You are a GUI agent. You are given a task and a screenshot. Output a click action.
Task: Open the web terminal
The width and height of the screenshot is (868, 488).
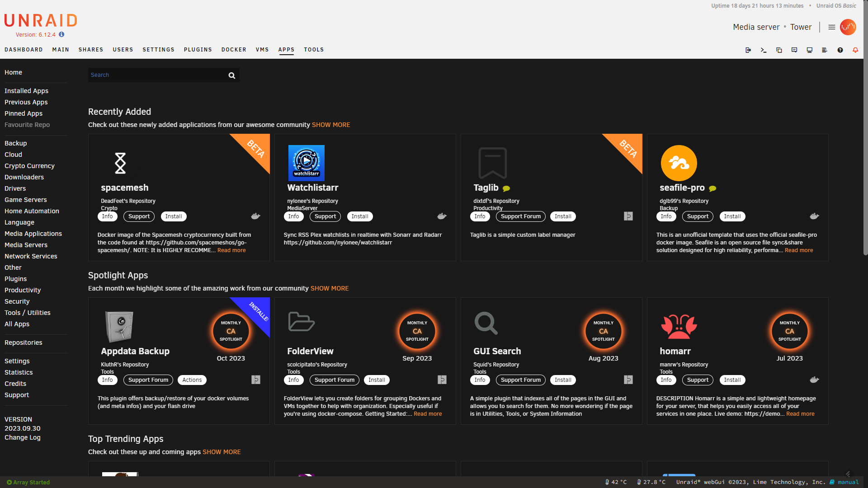click(x=764, y=50)
